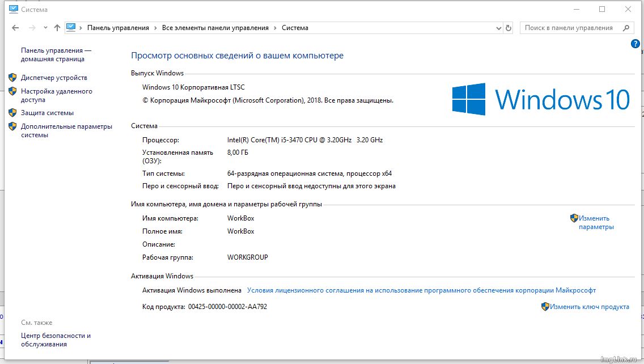Open Дополнительные параметры системы
This screenshot has height=364, width=644.
(66, 130)
